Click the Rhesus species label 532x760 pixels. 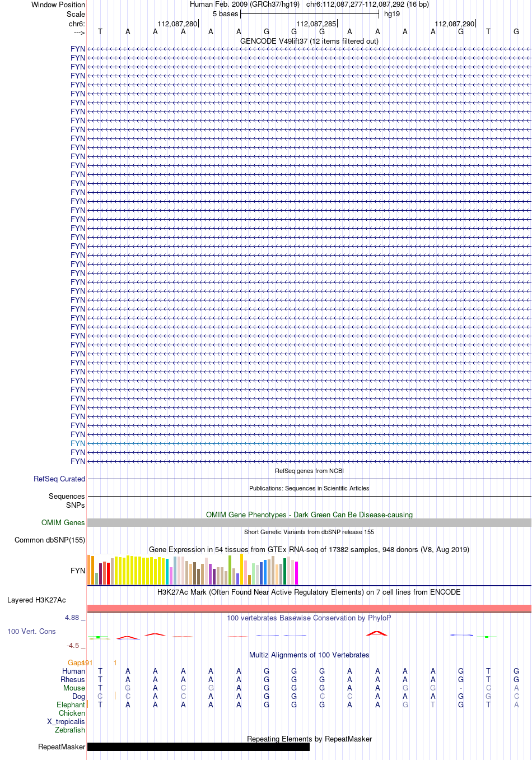73,679
